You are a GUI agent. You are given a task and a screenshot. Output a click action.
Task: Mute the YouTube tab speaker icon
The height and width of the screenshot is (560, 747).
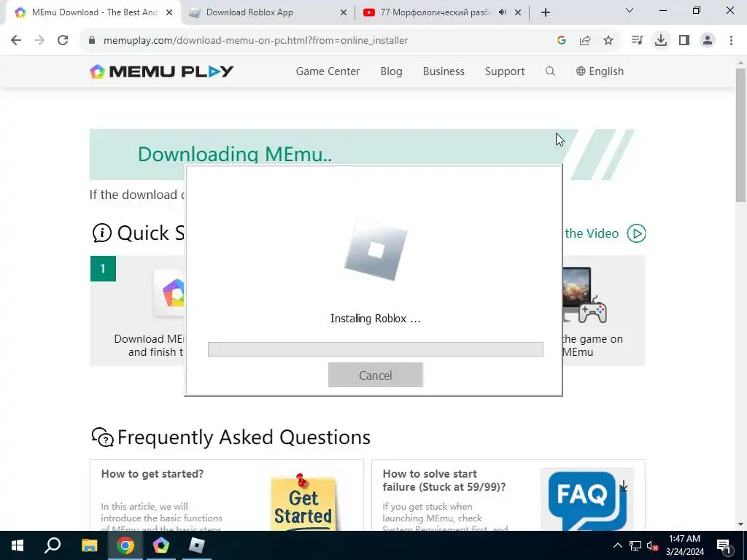502,12
